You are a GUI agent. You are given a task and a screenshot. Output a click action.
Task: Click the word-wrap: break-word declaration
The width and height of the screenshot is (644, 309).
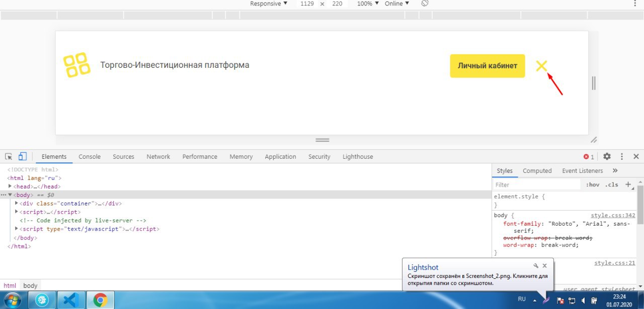(x=541, y=245)
